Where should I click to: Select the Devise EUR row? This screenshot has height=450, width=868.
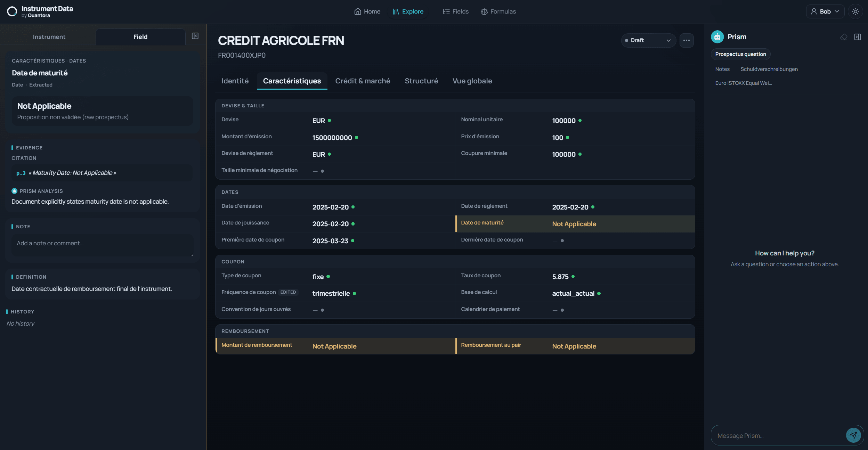tap(335, 121)
